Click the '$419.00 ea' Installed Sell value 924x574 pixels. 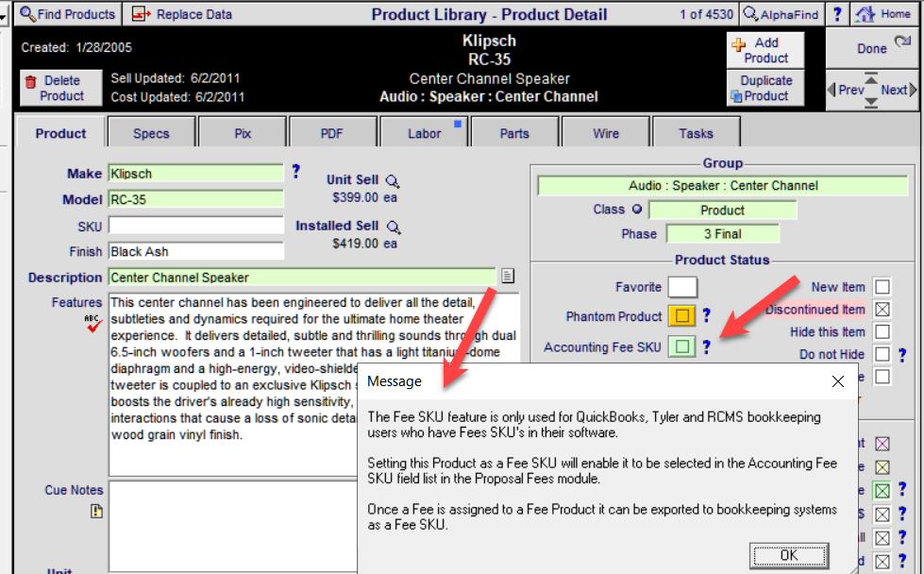pos(364,244)
